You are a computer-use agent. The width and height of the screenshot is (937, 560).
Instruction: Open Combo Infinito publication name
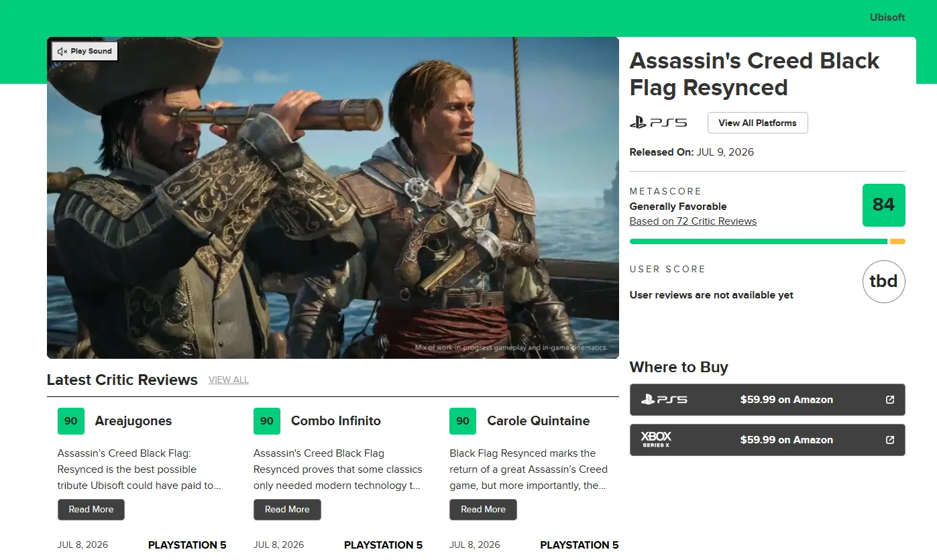coord(336,421)
